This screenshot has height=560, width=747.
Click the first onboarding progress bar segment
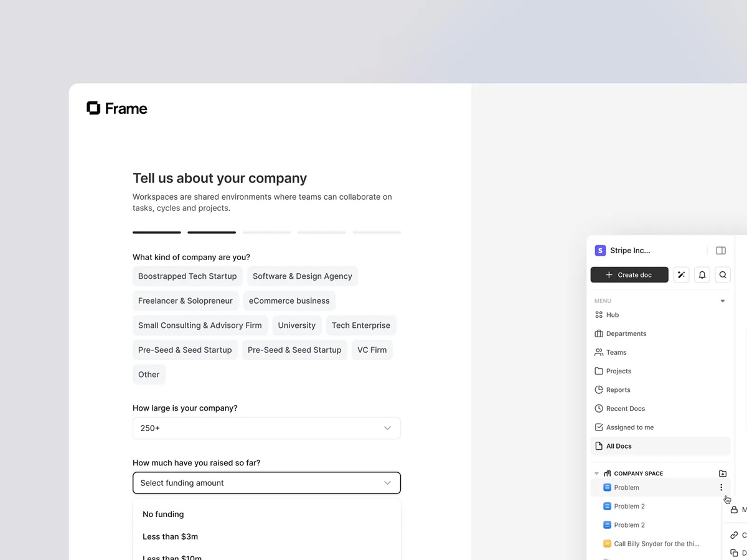[x=156, y=232]
